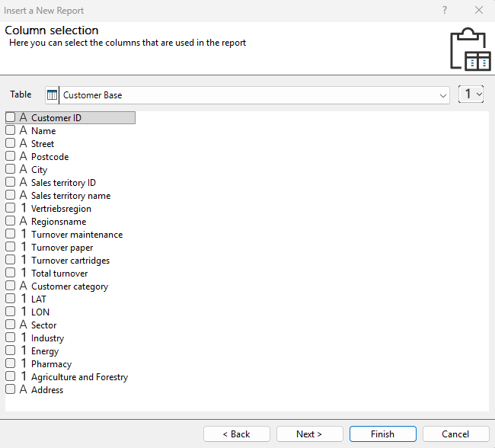Select the City column checkbox
495x448 pixels.
[10, 169]
